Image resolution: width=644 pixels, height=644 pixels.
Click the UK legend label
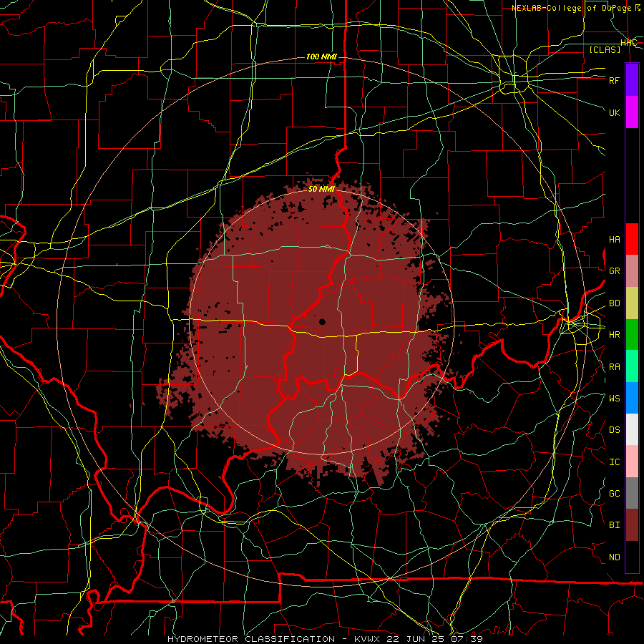point(615,112)
